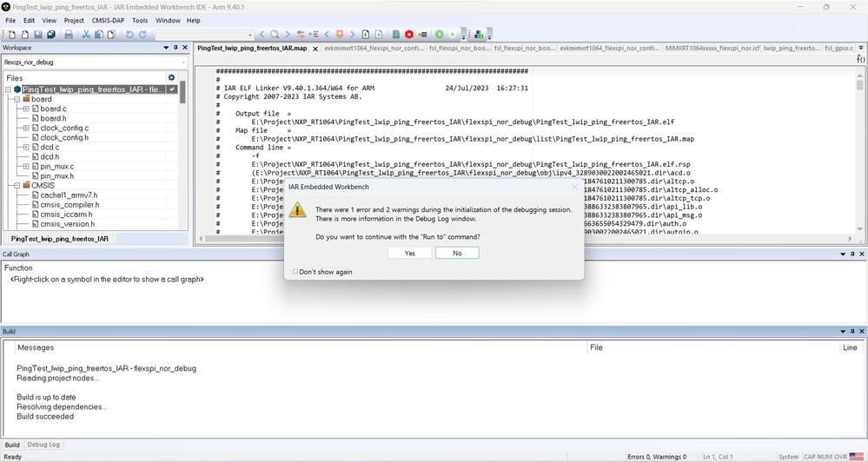Expand the pin_mux.c node
This screenshot has height=462, width=868.
tap(26, 167)
